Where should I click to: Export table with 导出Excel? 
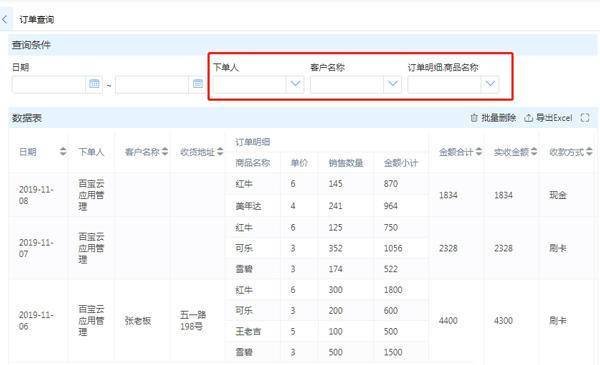click(x=548, y=118)
